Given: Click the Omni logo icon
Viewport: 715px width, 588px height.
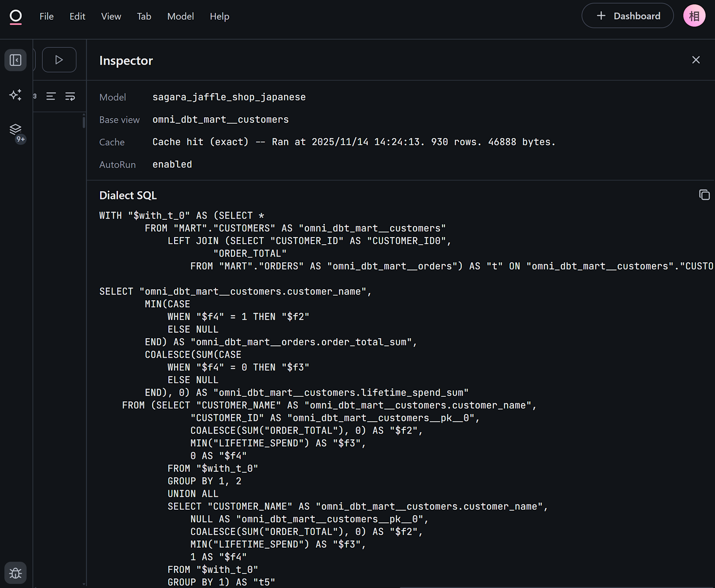Looking at the screenshot, I should (15, 16).
